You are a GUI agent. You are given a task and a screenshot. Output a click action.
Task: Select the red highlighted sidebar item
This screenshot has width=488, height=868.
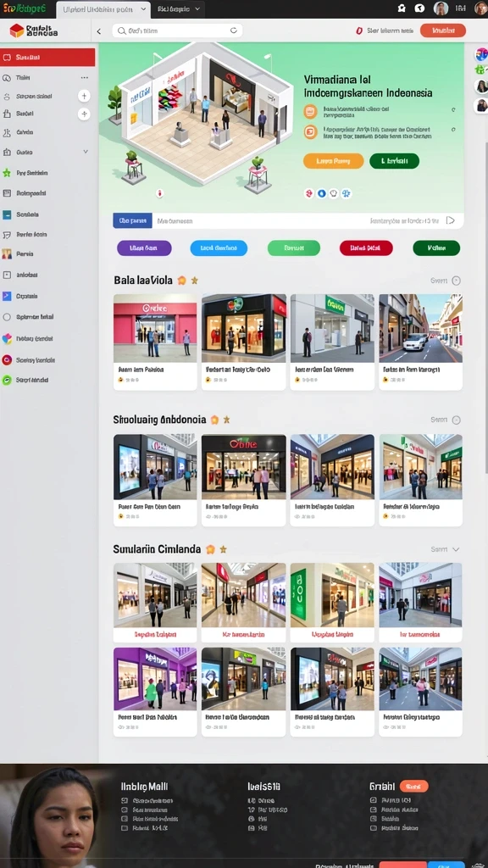pyautogui.click(x=47, y=57)
